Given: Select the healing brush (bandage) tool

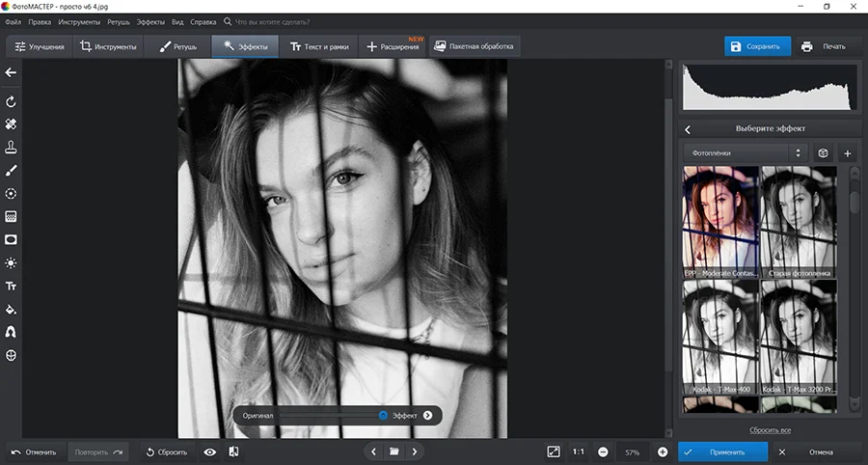Looking at the screenshot, I should (x=12, y=124).
